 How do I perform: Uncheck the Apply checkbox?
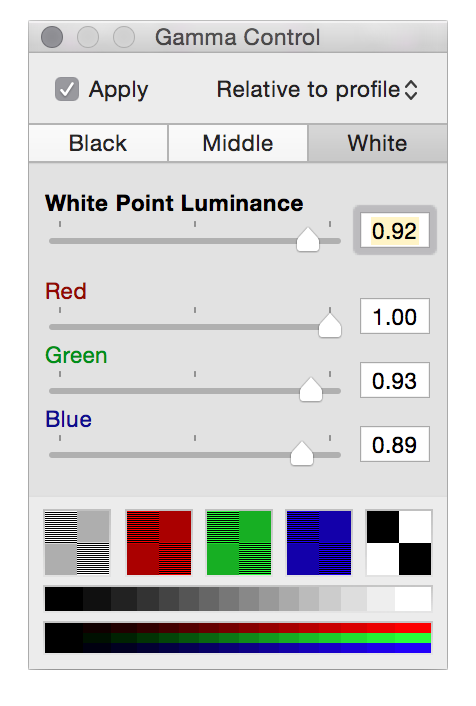tap(67, 89)
